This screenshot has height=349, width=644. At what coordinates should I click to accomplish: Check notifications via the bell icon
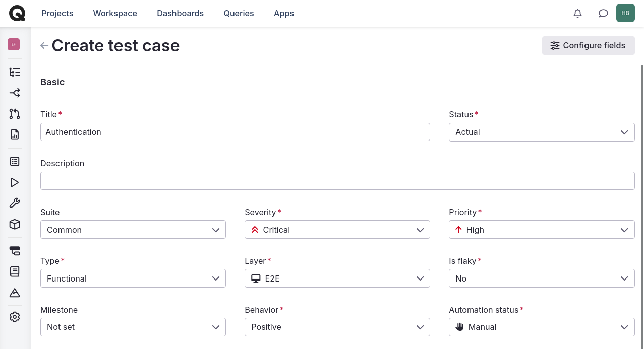point(577,13)
